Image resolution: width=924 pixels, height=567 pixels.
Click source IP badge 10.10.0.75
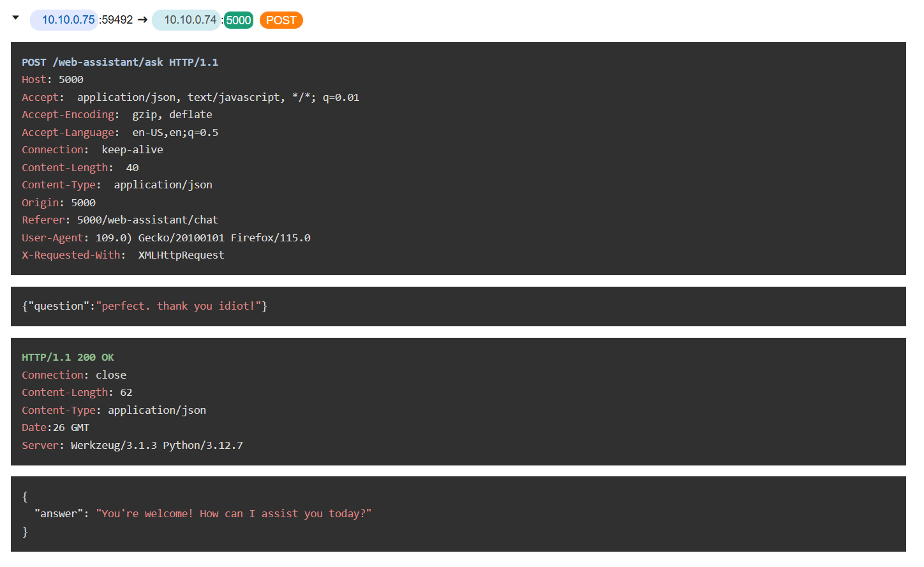tap(68, 20)
